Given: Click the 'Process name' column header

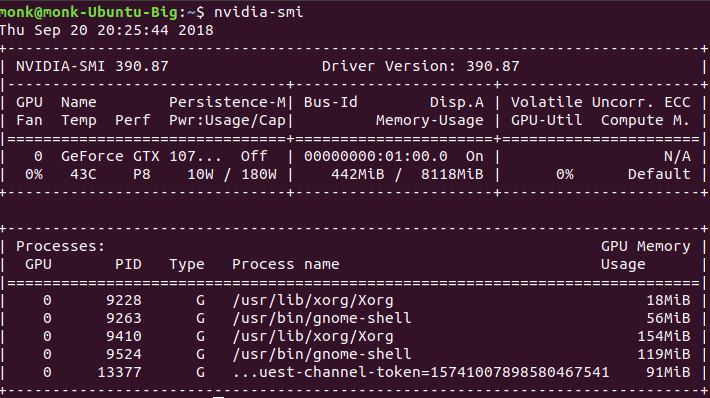Looking at the screenshot, I should click(x=286, y=264).
